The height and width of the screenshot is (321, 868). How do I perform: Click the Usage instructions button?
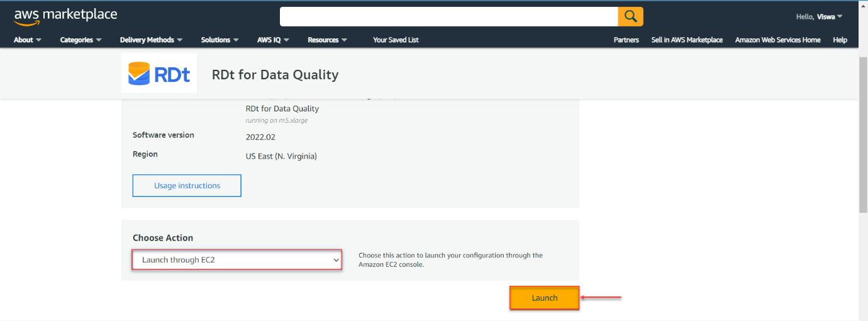point(187,186)
